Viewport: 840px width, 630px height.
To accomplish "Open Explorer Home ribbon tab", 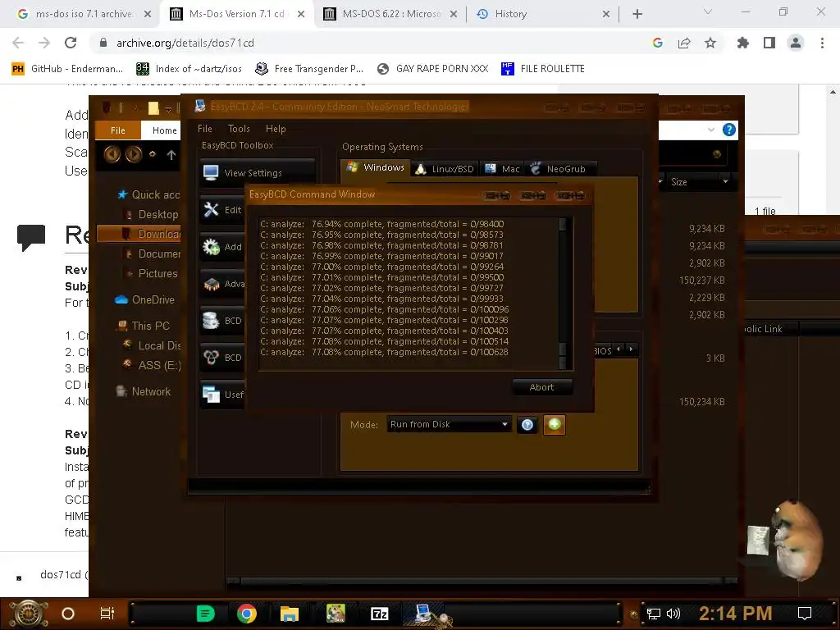I will click(164, 130).
